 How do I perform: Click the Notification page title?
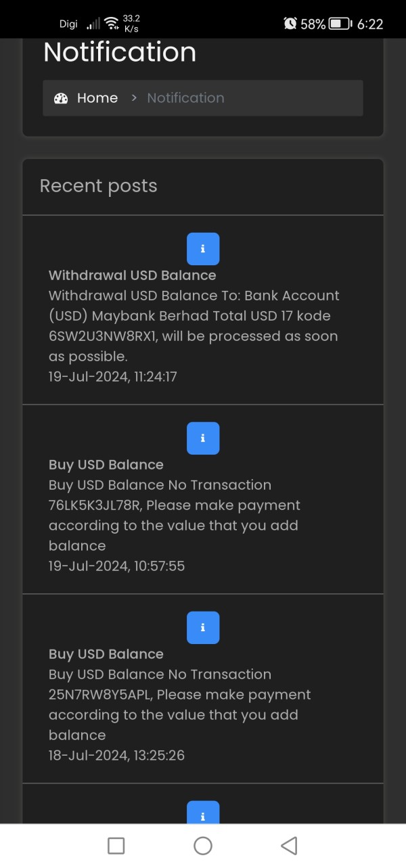(x=120, y=52)
